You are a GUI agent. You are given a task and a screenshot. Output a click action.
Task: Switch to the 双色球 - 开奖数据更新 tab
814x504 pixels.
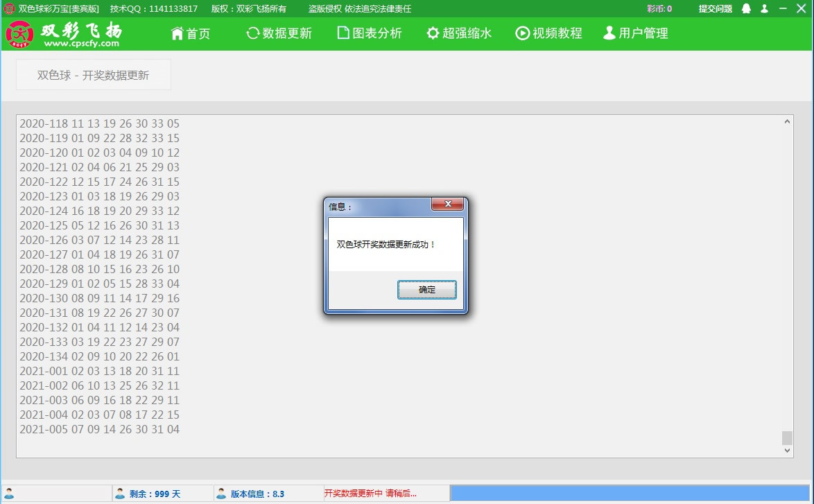[93, 73]
